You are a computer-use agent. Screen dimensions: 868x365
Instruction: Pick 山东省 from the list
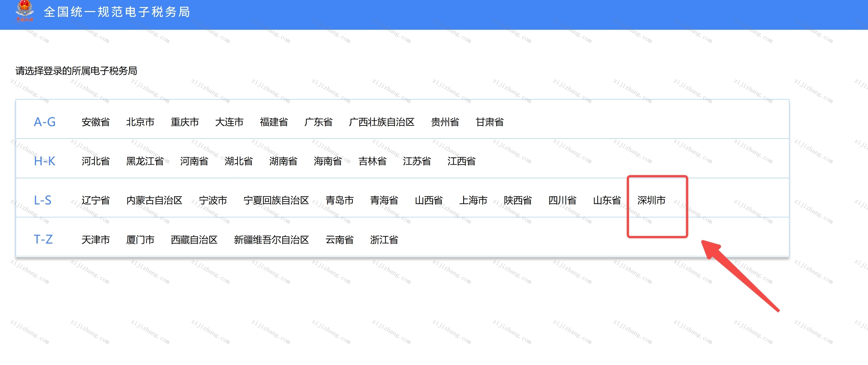pos(607,200)
